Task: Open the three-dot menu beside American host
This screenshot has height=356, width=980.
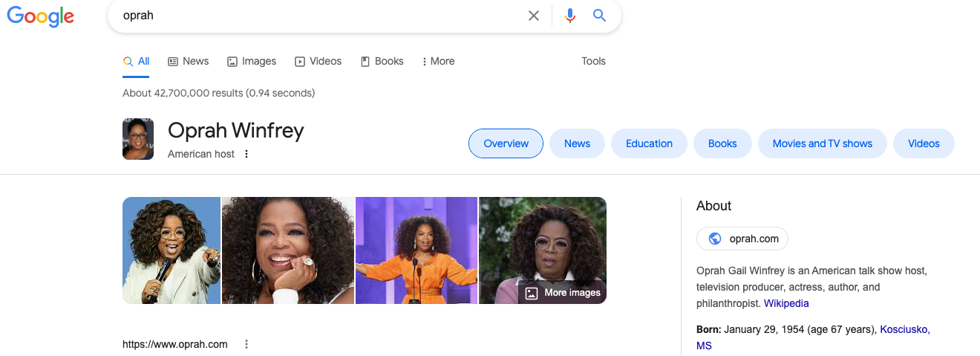Action: (x=246, y=155)
